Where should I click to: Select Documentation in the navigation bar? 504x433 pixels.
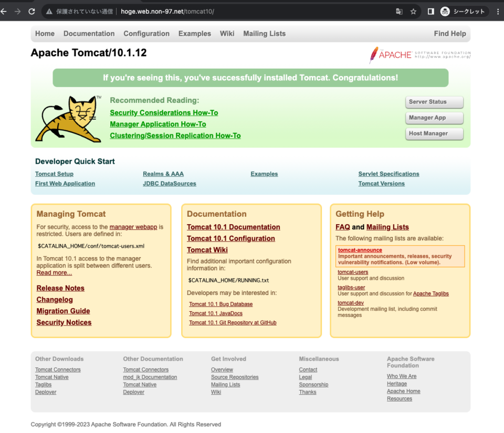tap(89, 33)
